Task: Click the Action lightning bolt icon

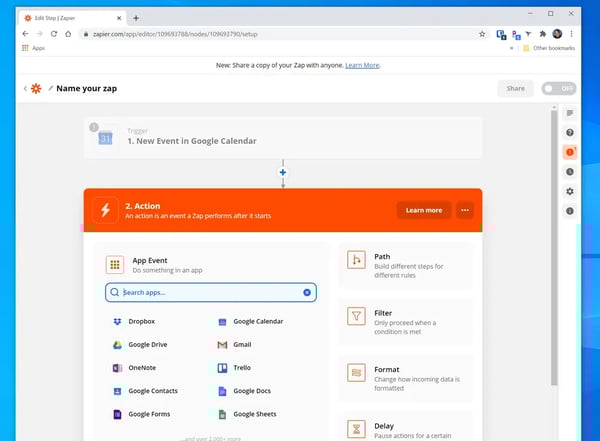Action: pos(105,210)
